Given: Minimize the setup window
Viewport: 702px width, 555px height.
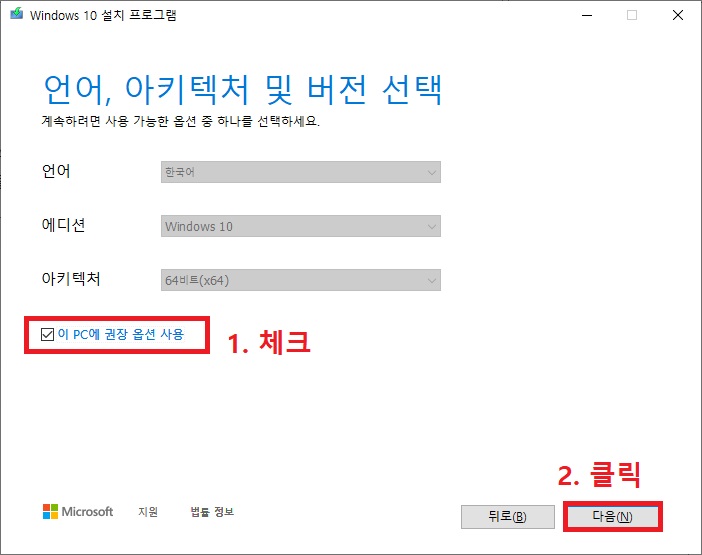Looking at the screenshot, I should coord(587,15).
